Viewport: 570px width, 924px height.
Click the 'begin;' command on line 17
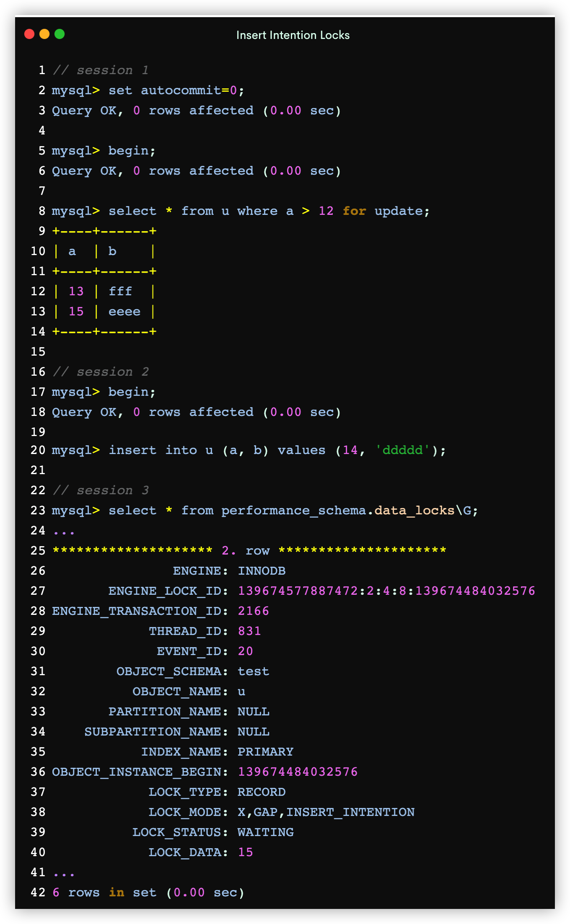point(132,392)
